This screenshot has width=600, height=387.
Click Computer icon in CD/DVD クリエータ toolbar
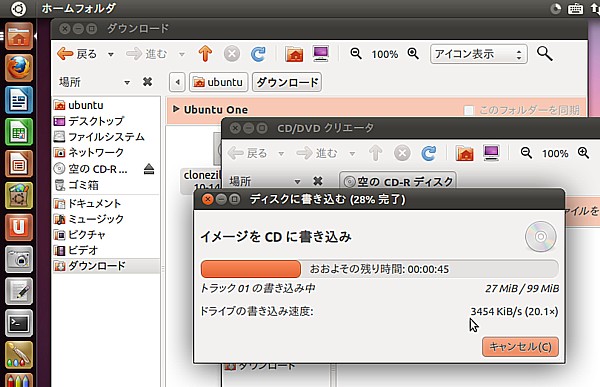pos(491,153)
